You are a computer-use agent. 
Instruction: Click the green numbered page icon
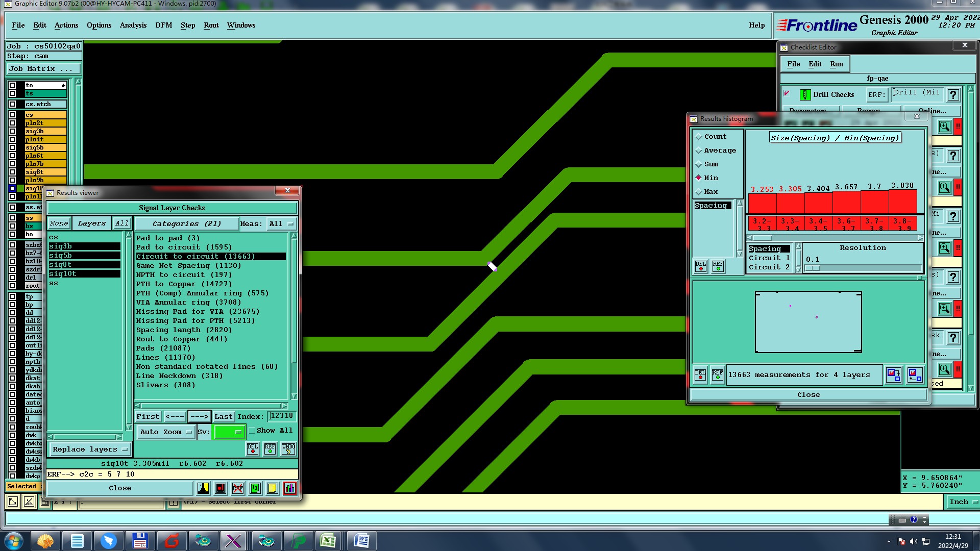tap(255, 488)
